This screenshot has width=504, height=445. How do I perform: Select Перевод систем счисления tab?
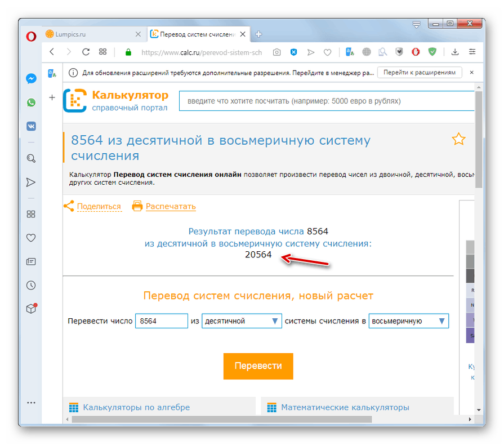tap(199, 34)
